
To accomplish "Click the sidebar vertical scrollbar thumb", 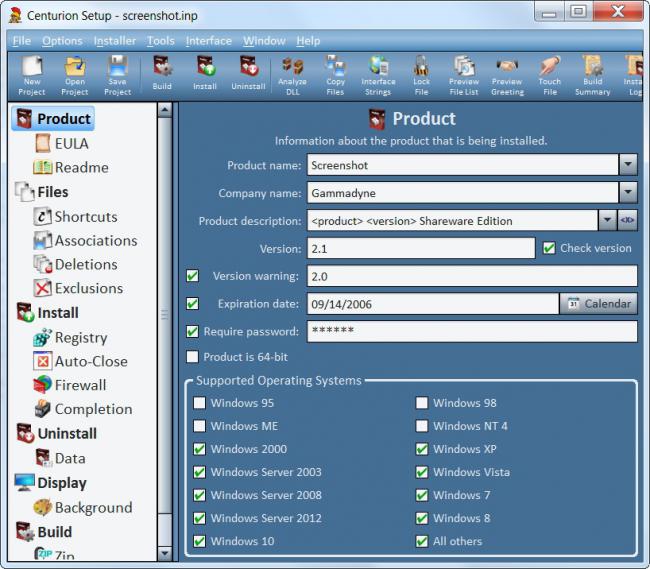I will click(165, 315).
